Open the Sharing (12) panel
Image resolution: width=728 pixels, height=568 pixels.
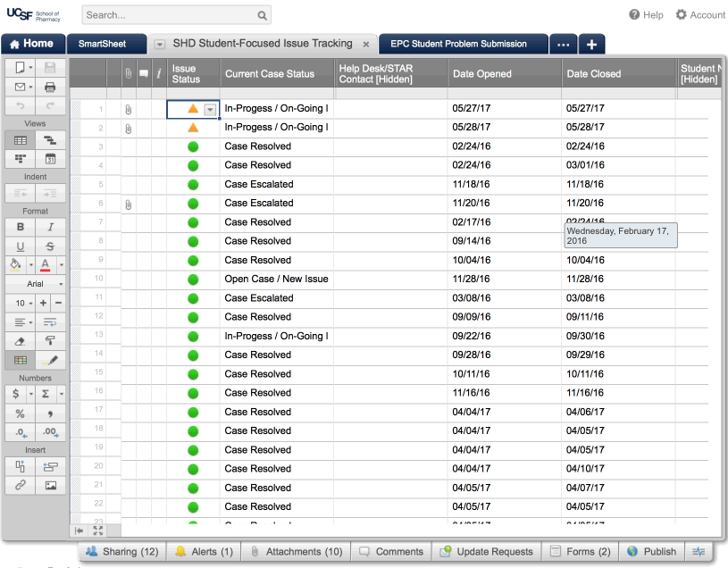121,552
